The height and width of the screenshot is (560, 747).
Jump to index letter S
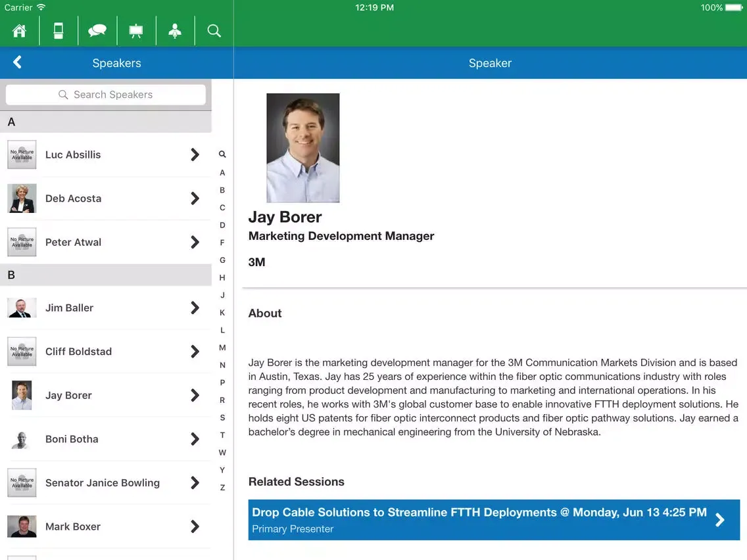(x=222, y=417)
